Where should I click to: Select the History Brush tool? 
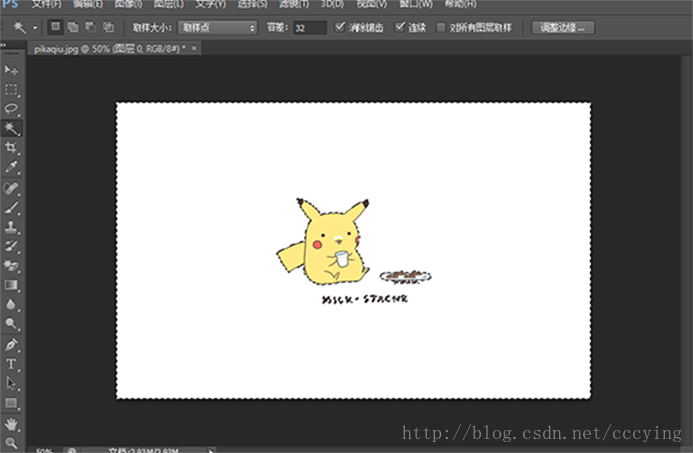(x=11, y=247)
